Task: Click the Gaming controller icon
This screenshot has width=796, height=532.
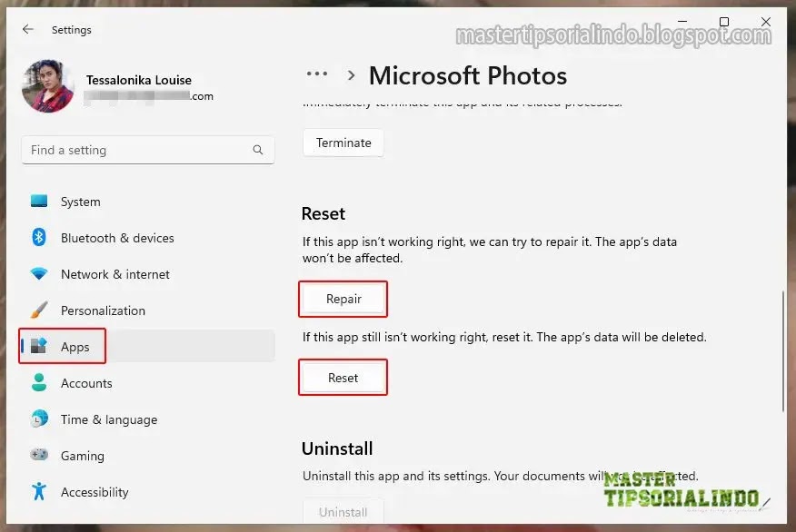Action: click(39, 455)
